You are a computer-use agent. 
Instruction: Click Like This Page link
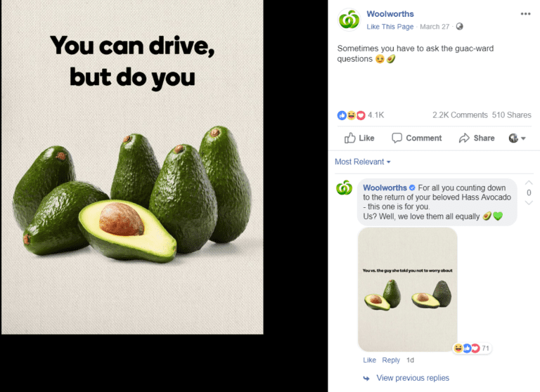390,27
